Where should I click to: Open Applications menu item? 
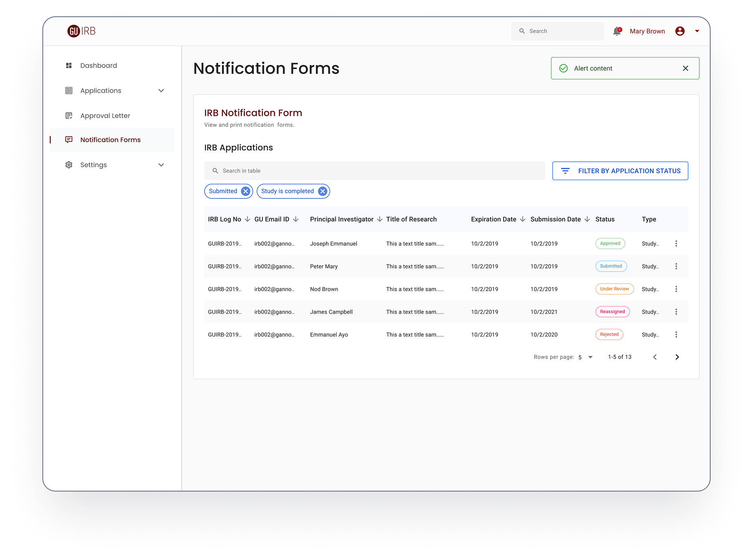coord(101,90)
